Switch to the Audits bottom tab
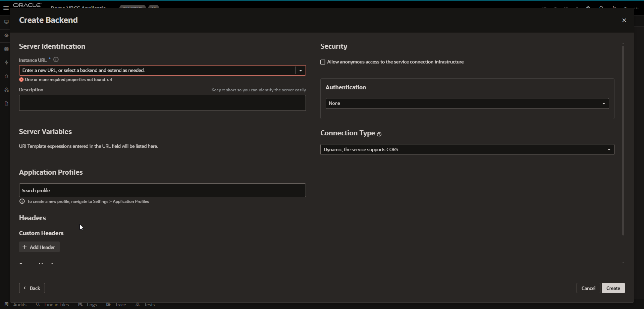Image resolution: width=644 pixels, height=309 pixels. pos(16,305)
